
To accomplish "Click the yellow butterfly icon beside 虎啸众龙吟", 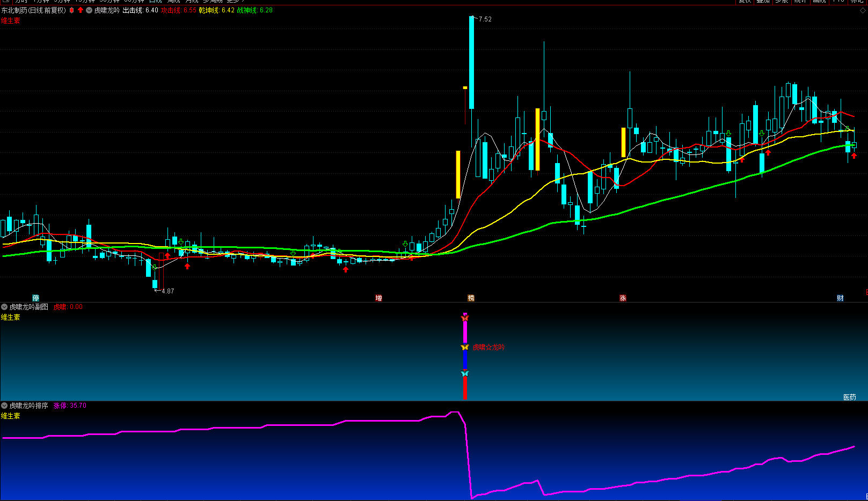I will (465, 347).
